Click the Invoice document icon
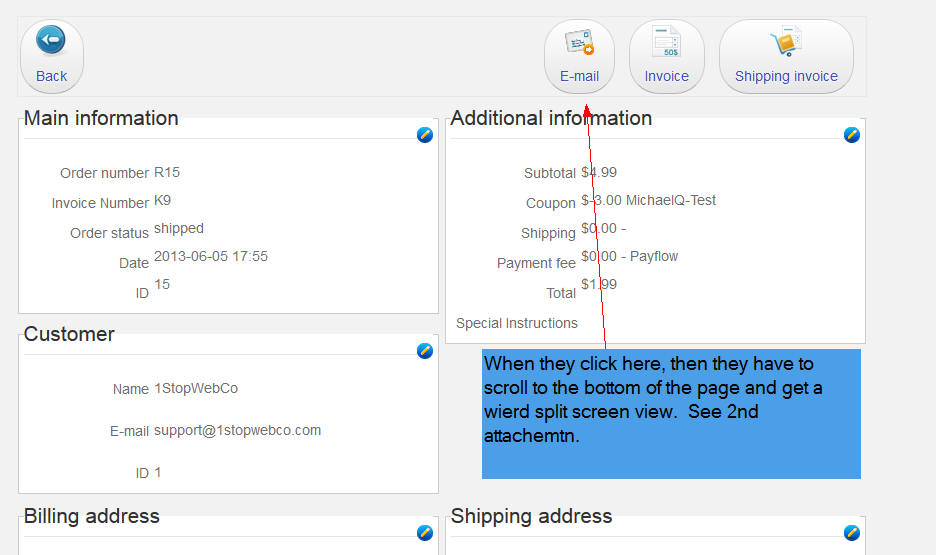The image size is (936, 555). [666, 43]
